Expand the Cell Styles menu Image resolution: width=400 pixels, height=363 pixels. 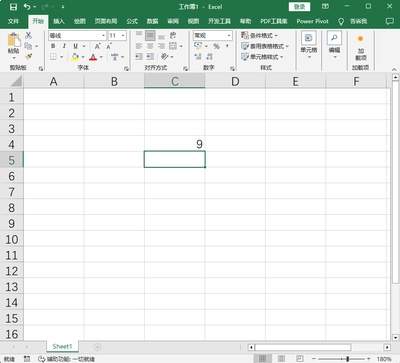pos(262,57)
